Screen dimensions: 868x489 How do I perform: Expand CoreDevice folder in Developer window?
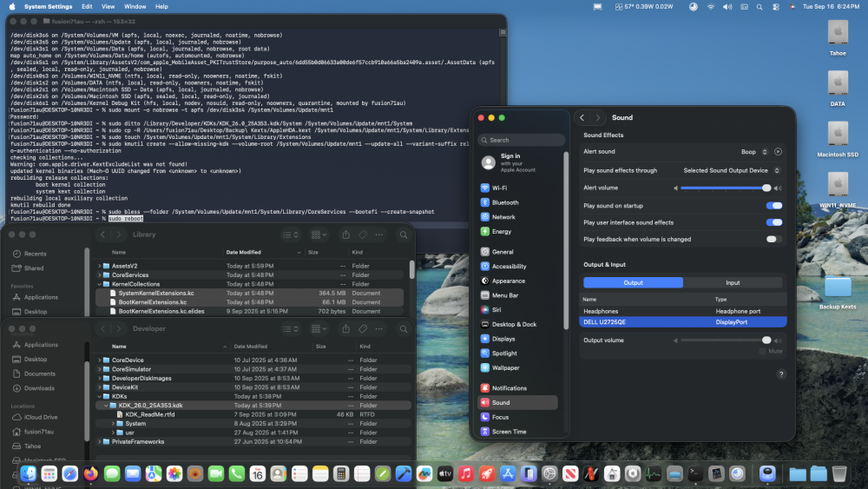[100, 360]
